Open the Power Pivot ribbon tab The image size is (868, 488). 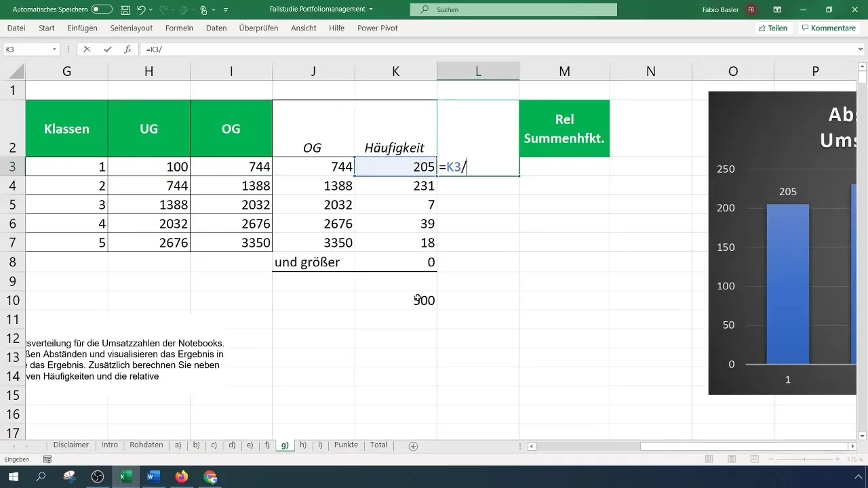(x=378, y=28)
